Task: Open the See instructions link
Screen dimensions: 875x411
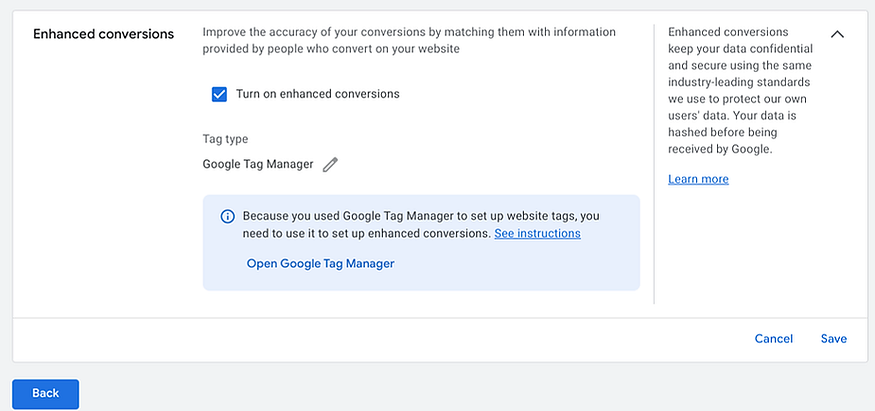Action: pyautogui.click(x=537, y=233)
